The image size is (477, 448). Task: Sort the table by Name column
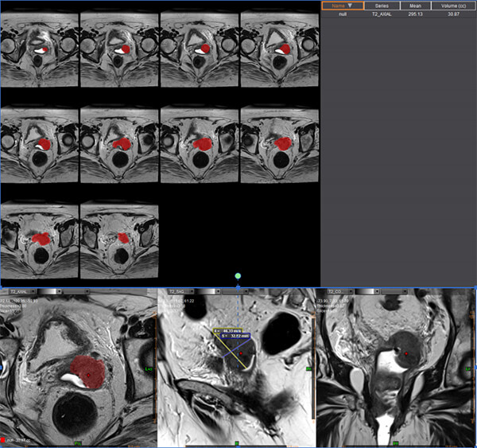click(x=342, y=6)
